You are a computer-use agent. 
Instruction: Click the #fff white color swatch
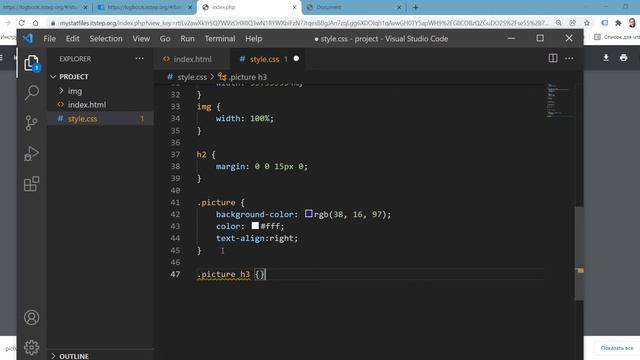[x=255, y=225]
